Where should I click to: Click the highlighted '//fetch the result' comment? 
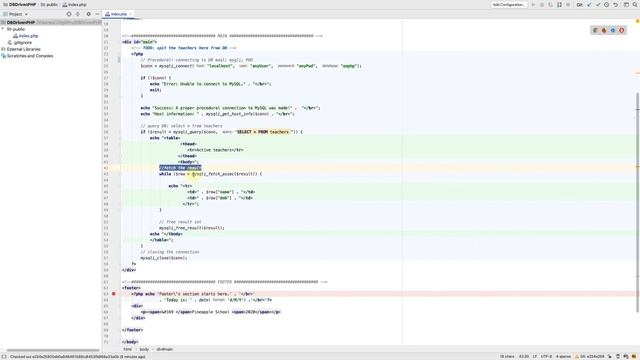(x=180, y=168)
